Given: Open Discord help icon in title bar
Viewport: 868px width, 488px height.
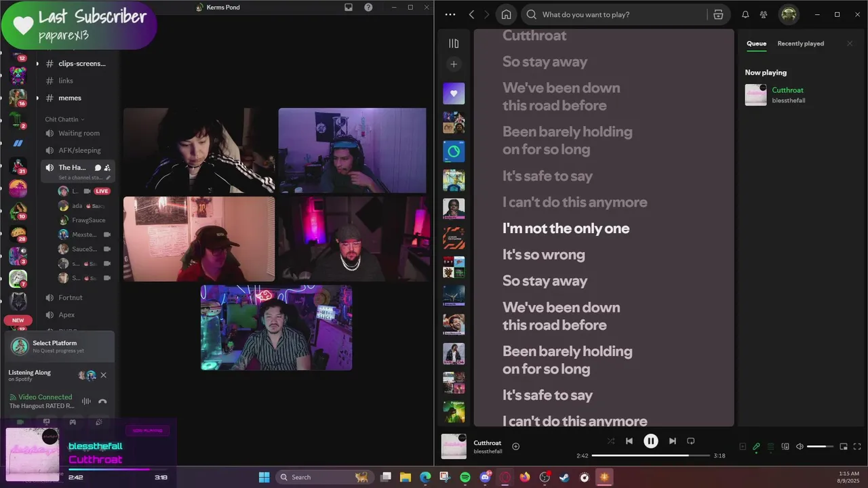Looking at the screenshot, I should click(368, 7).
